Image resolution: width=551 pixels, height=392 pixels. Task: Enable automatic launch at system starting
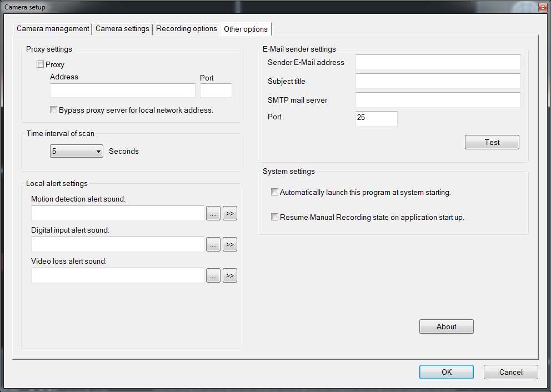pyautogui.click(x=274, y=192)
